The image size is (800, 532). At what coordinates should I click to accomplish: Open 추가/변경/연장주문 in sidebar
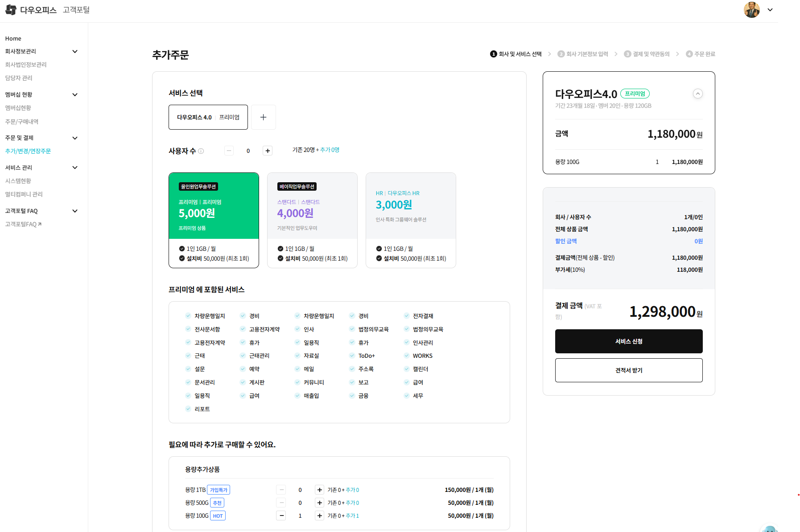point(28,151)
